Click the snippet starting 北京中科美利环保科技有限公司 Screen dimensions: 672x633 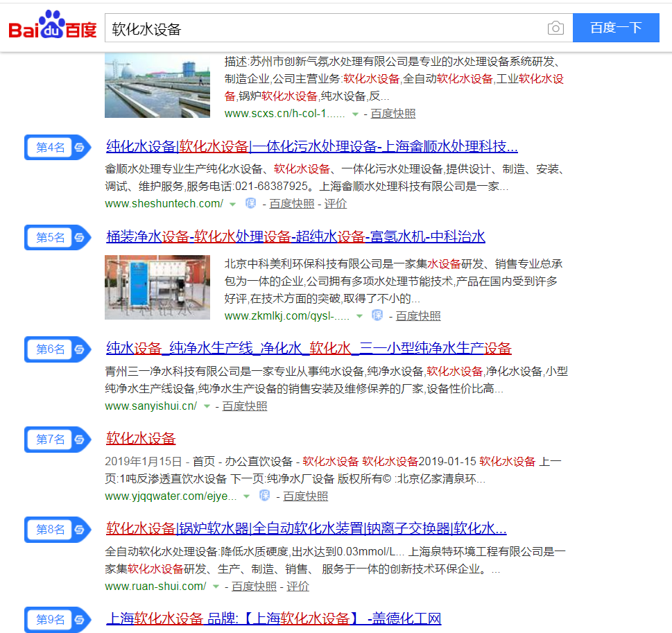coord(393,281)
